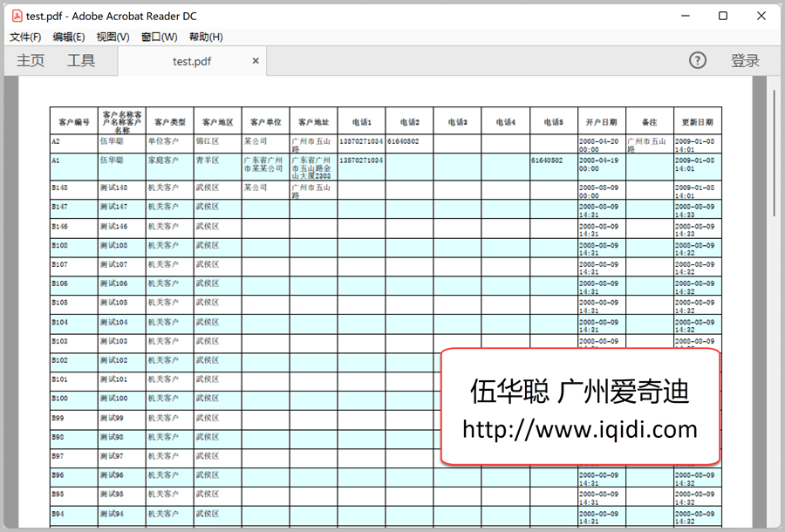Image resolution: width=785 pixels, height=532 pixels.
Task: Click the Acrobat PDF icon in title bar
Action: coord(17,16)
